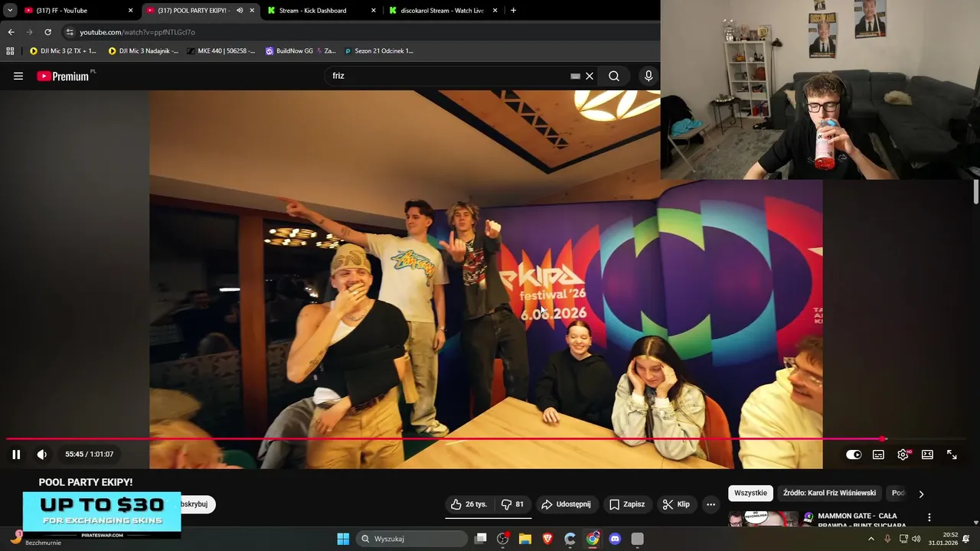Mute the video volume icon
This screenshot has height=551, width=980.
coord(42,455)
